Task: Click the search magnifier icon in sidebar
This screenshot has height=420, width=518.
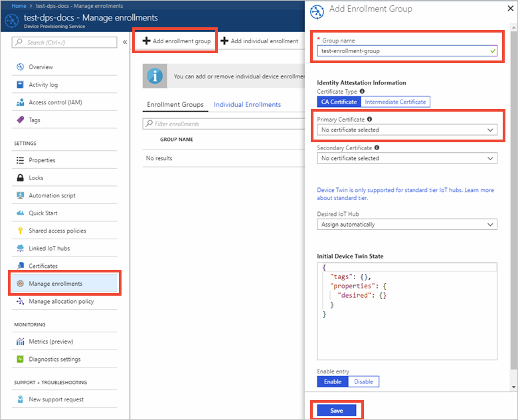Action: pos(19,42)
